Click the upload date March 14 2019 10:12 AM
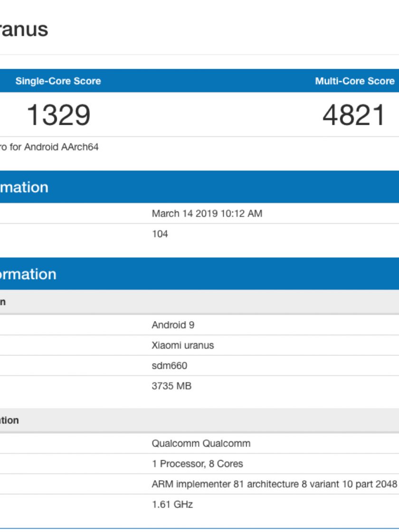The height and width of the screenshot is (532, 399). [x=207, y=214]
